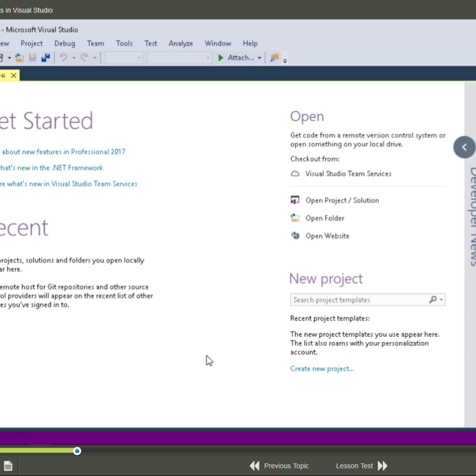Open the lesson notes document icon
This screenshot has width=476, height=476.
click(x=8, y=466)
